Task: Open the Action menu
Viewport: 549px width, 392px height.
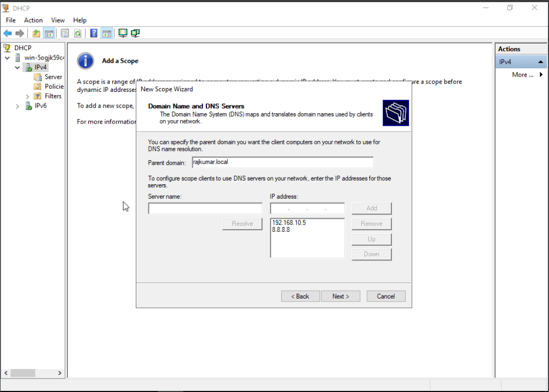Action: pyautogui.click(x=33, y=20)
